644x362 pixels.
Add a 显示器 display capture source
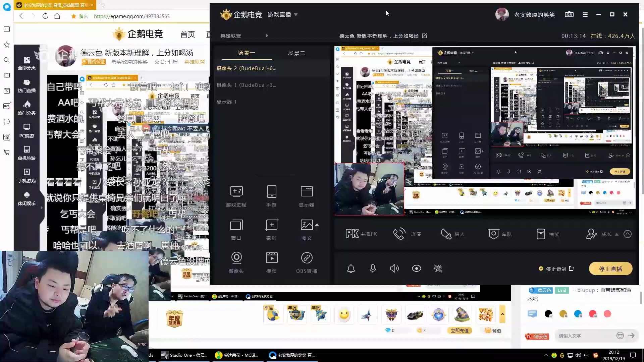307,196
